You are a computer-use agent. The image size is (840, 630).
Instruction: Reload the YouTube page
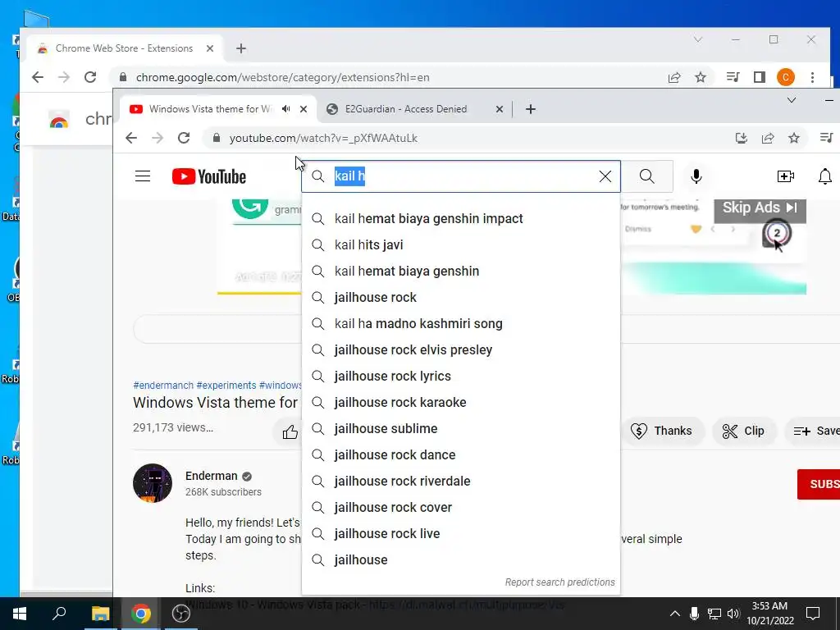click(184, 138)
